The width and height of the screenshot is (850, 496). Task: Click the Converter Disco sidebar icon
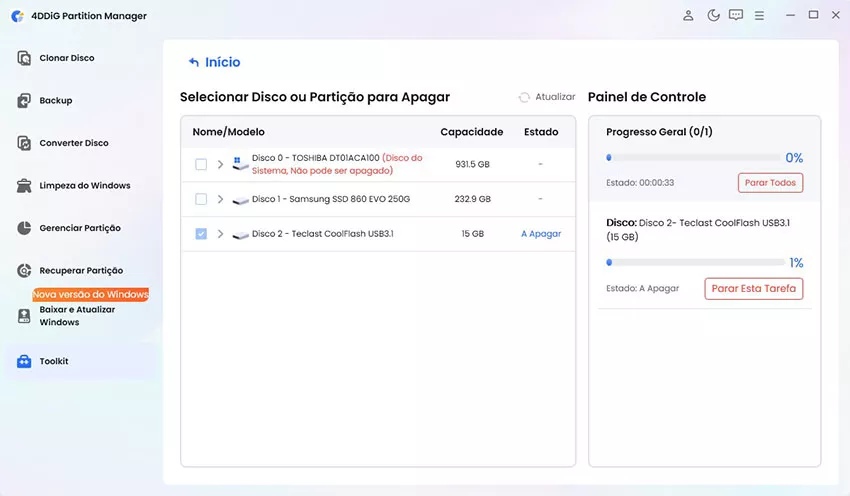coord(24,143)
